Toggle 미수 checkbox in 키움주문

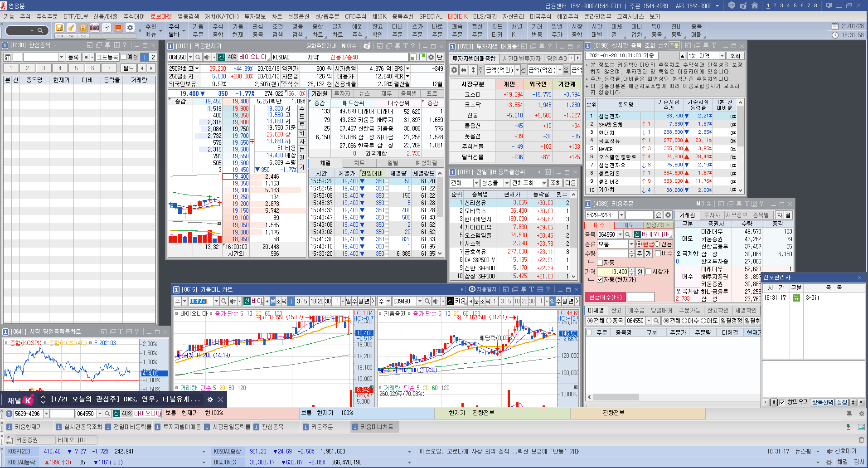(658, 253)
